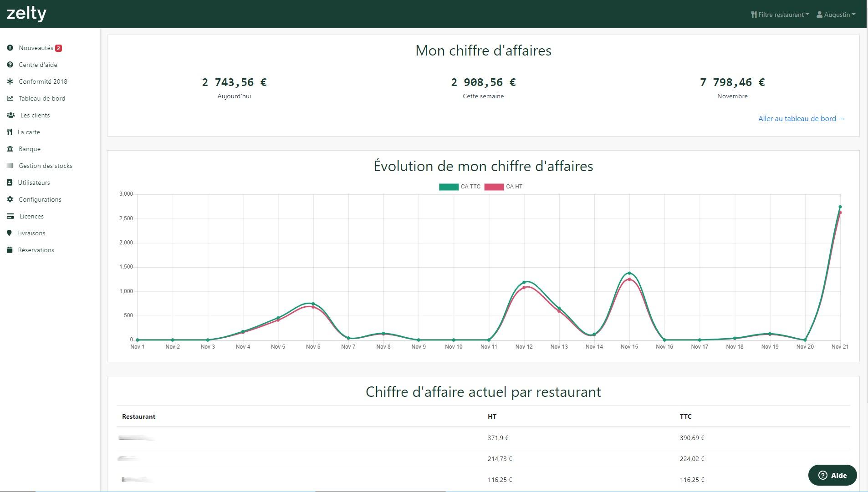
Task: Open Réservations via the calendar icon
Action: tap(10, 250)
